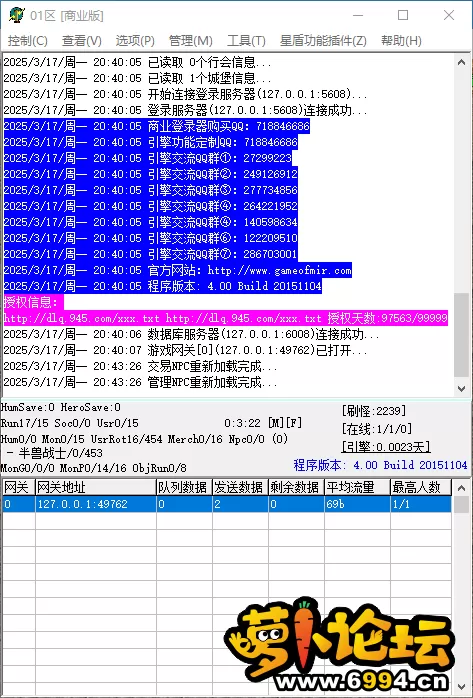Click the MonG0/0/0 MonP0/14/16 status line
Viewport: 473px width, 698px height.
pos(93,468)
